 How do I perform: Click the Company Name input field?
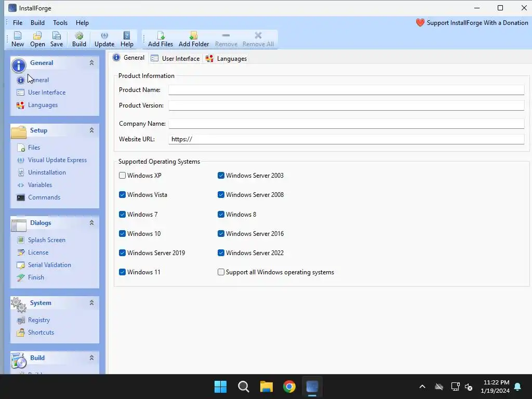tap(346, 124)
